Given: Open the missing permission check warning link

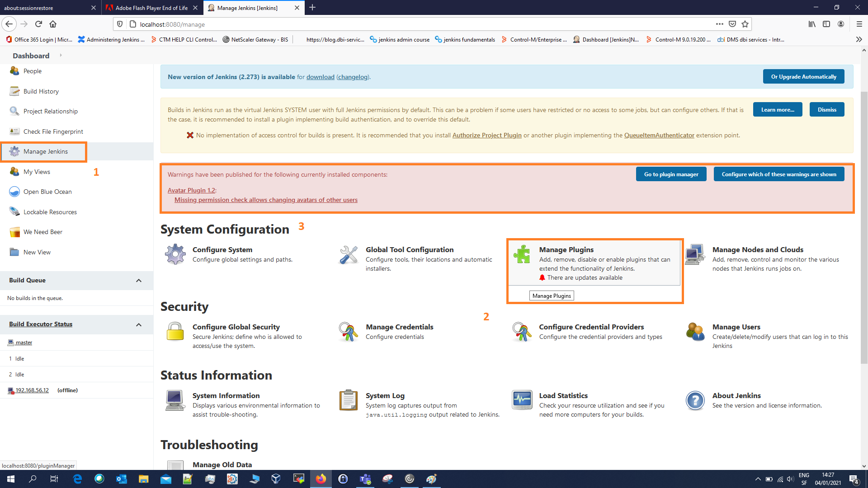Looking at the screenshot, I should click(266, 200).
